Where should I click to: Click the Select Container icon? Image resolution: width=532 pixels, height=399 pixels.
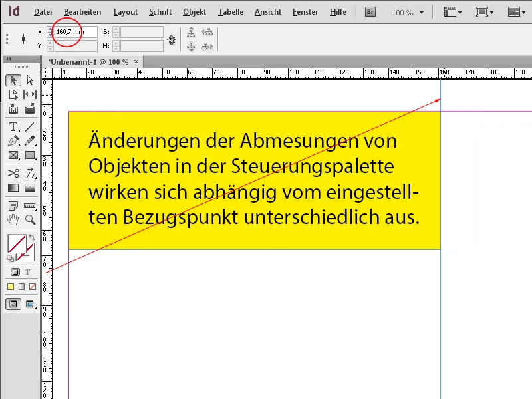191,32
